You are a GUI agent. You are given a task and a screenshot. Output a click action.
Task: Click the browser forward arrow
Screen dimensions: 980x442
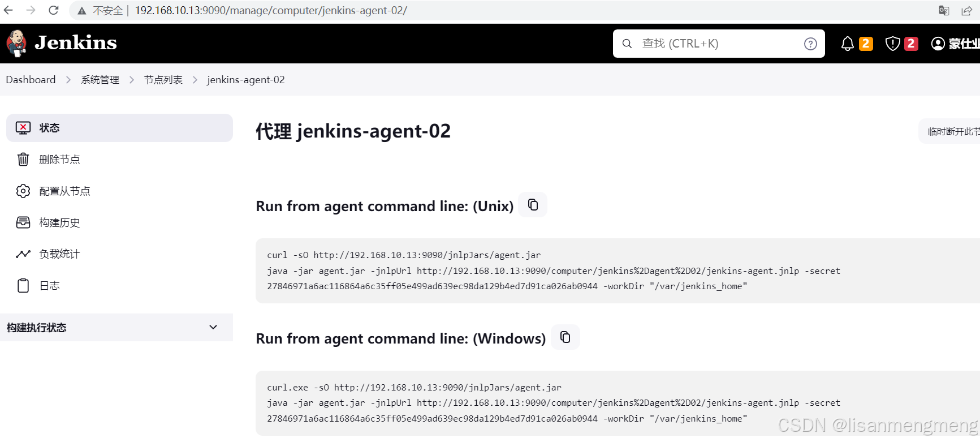(x=31, y=10)
